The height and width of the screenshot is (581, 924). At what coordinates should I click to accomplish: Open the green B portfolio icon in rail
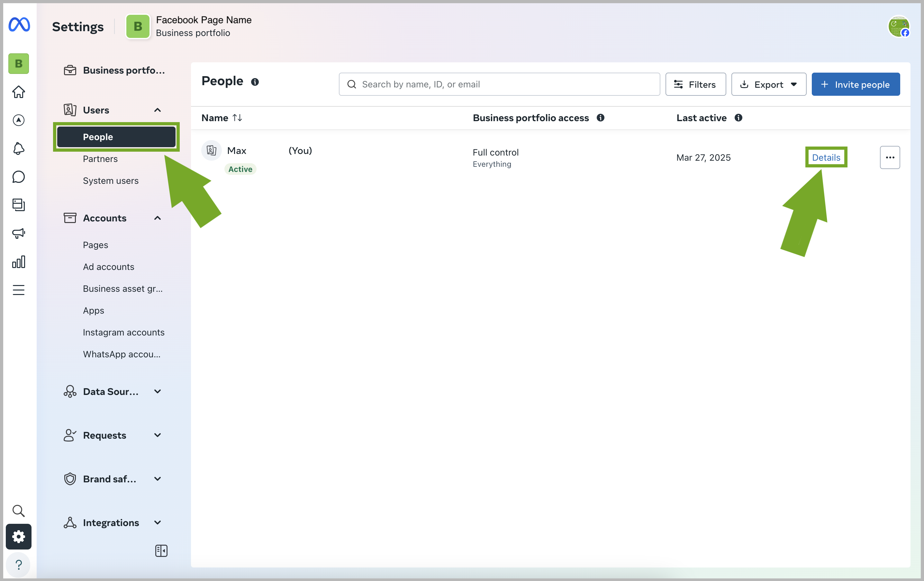18,63
